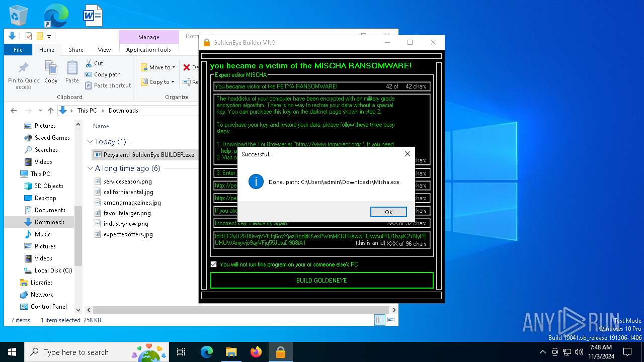Screen dimensions: 644x362
Task: Select the industrynew.png file
Action: (x=121, y=224)
